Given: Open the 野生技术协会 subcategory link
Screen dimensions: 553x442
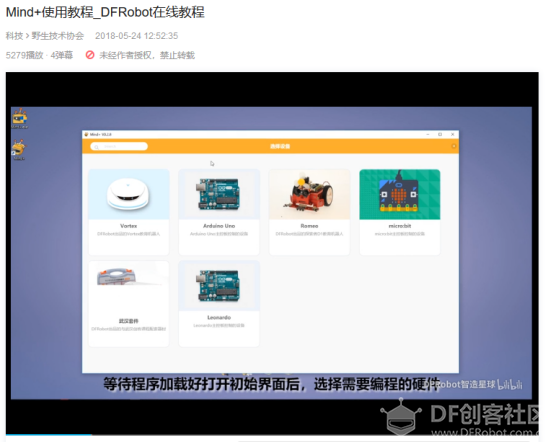Looking at the screenshot, I should (57, 36).
